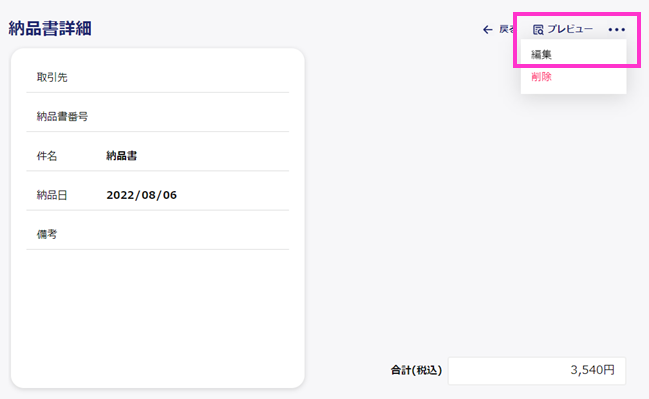Image resolution: width=649 pixels, height=399 pixels.
Task: Click empty area of the detail card
Action: click(x=158, y=315)
